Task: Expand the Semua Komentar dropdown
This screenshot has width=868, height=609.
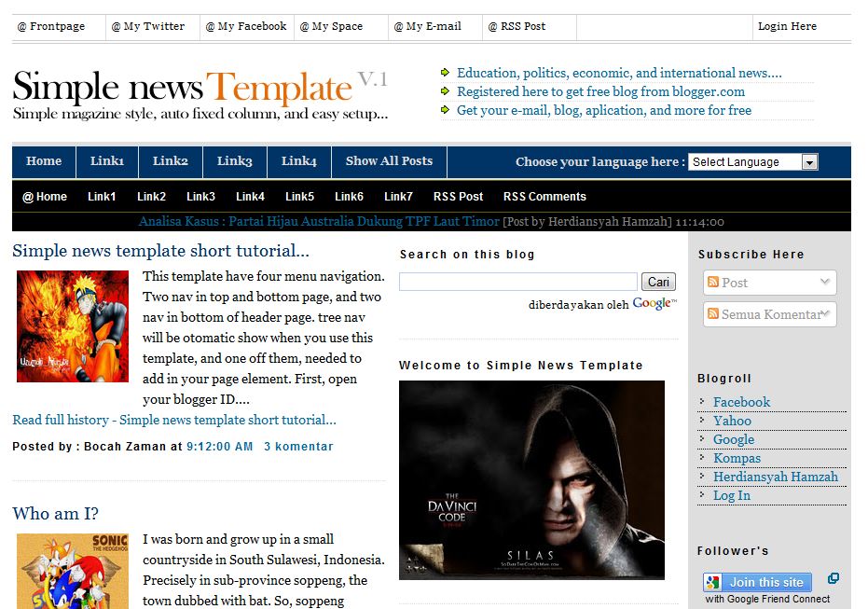Action: coord(826,313)
